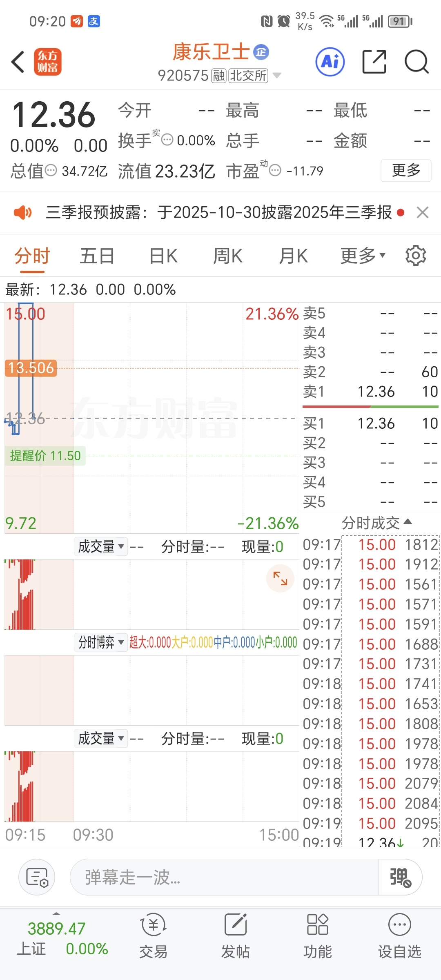Tap the share export icon
Viewport: 441px width, 980px height.
click(x=374, y=62)
